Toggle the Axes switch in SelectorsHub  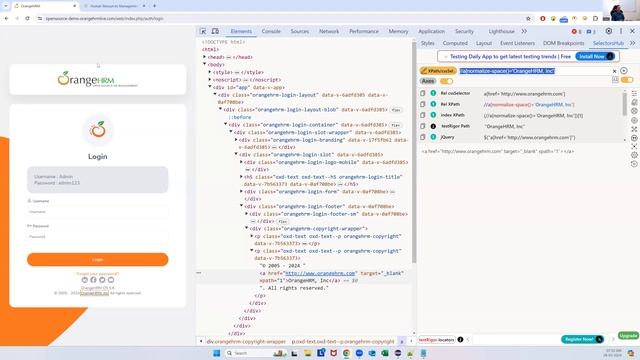point(447,81)
